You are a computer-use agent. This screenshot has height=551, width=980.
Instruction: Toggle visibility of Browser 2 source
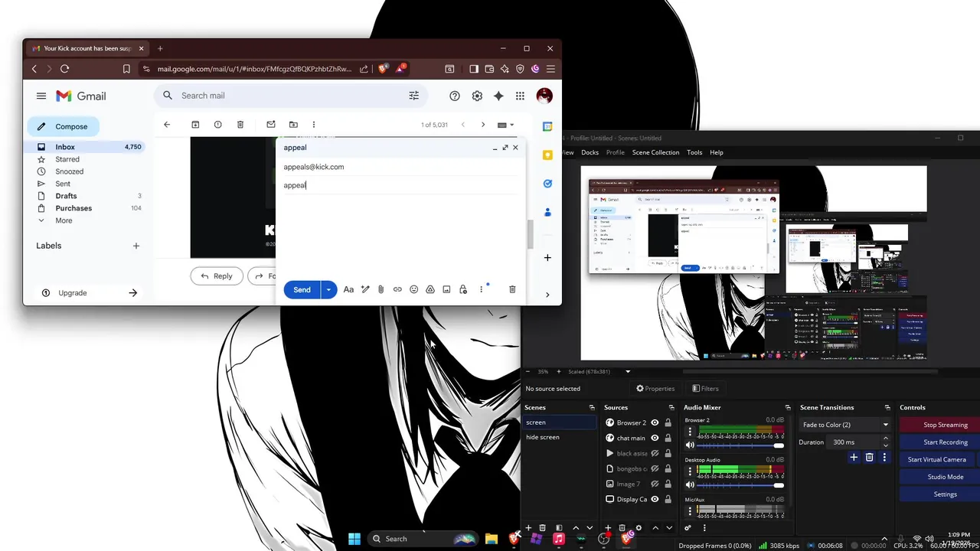click(x=655, y=422)
